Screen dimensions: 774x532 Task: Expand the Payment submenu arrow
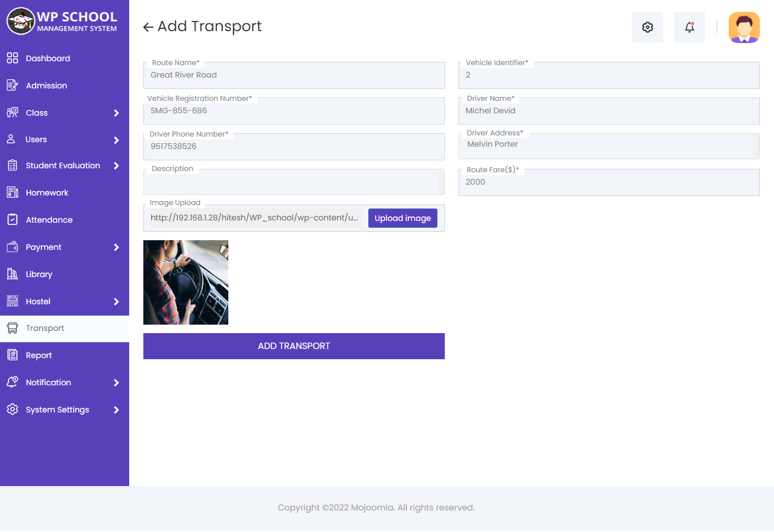click(116, 247)
